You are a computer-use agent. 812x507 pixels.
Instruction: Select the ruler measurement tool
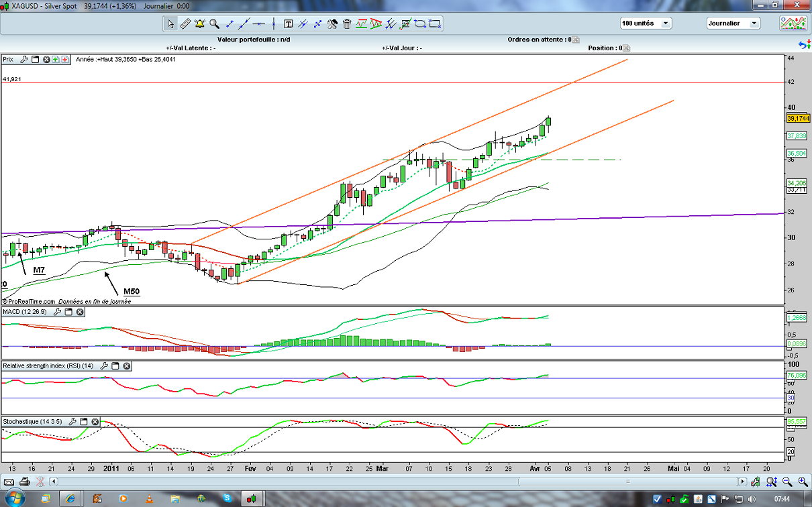(185, 24)
